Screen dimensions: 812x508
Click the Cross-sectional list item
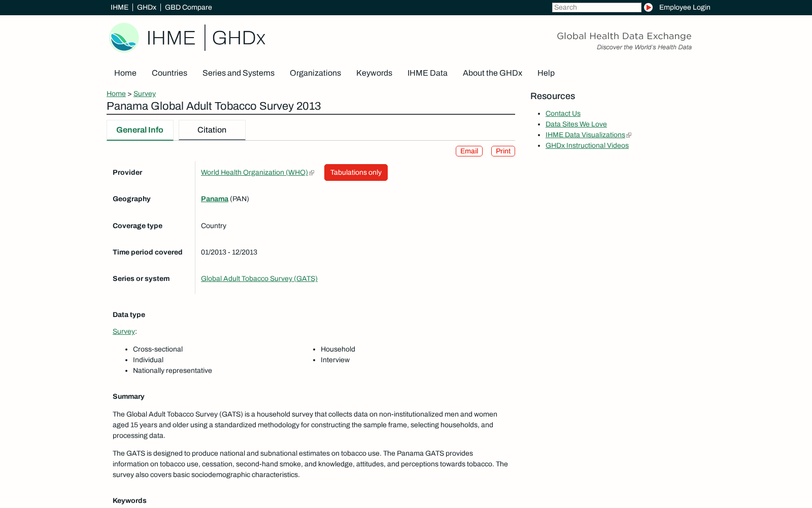[158, 350]
